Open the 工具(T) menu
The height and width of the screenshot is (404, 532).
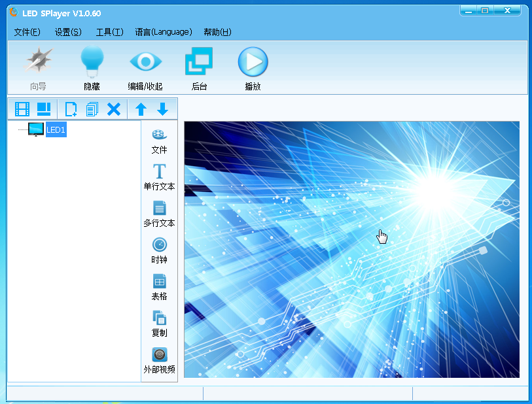tap(109, 32)
